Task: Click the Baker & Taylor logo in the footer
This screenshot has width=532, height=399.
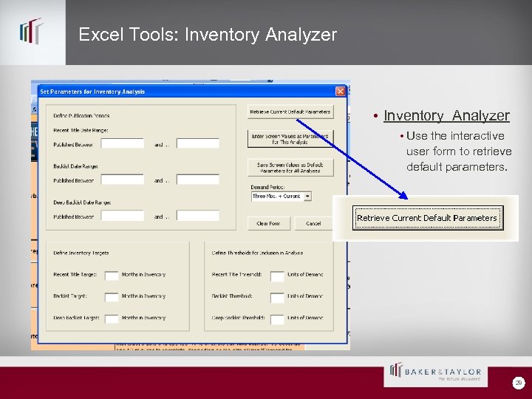Action: (436, 372)
